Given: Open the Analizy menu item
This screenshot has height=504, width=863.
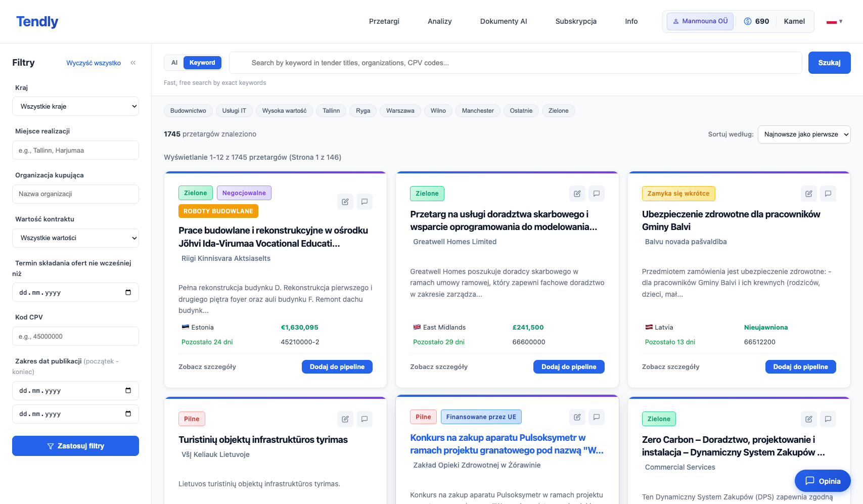Looking at the screenshot, I should (x=439, y=21).
